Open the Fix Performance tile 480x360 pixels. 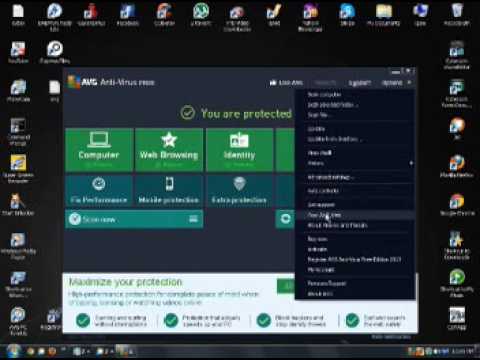(99, 191)
